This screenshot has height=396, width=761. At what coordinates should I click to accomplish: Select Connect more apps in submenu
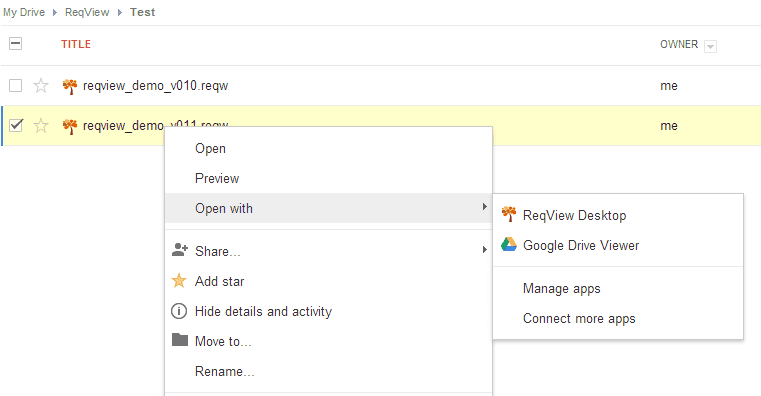(x=618, y=318)
